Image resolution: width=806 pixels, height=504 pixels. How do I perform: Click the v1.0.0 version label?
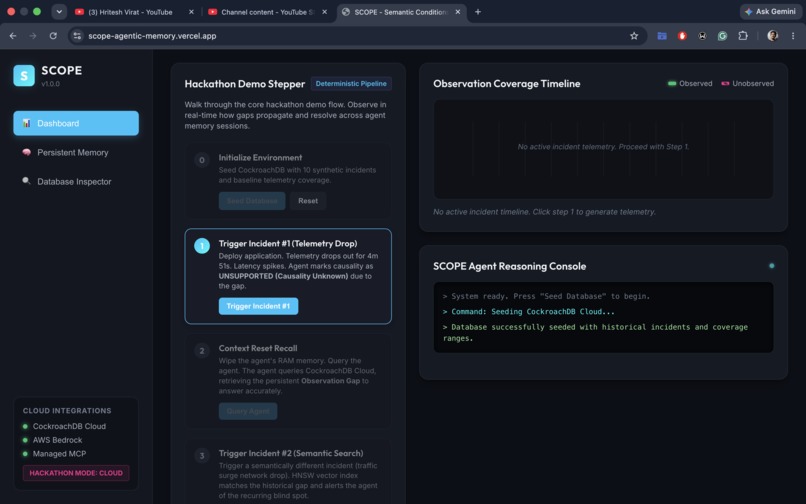50,84
